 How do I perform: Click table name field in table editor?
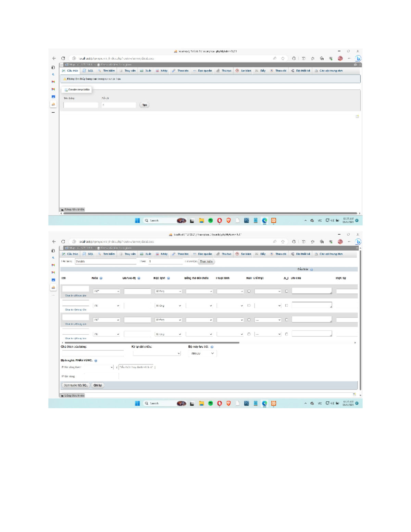pos(106,262)
